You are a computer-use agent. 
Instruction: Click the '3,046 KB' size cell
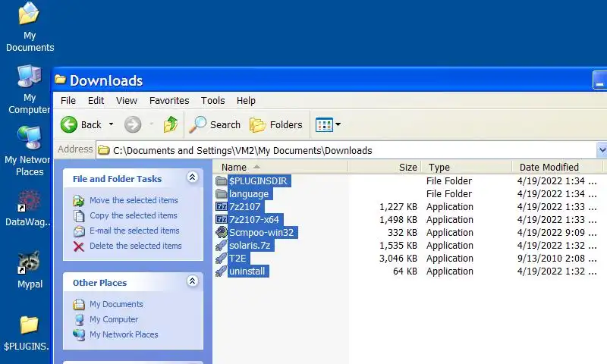click(398, 259)
